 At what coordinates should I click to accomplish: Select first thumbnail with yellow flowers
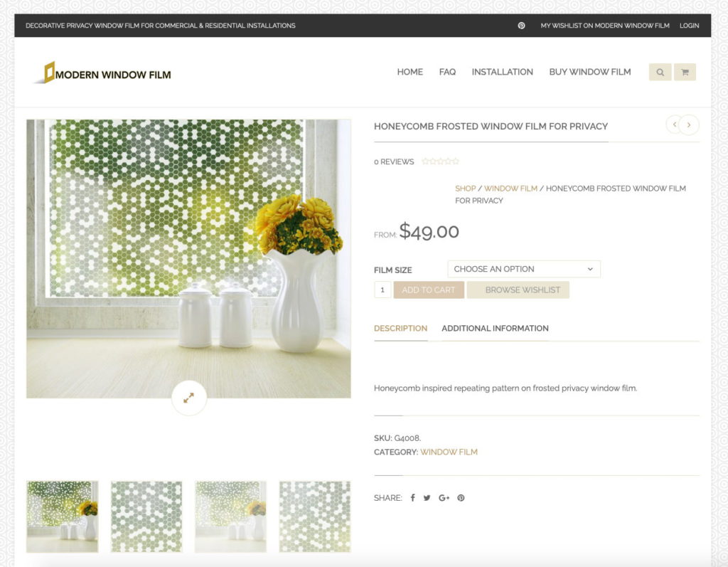63,516
